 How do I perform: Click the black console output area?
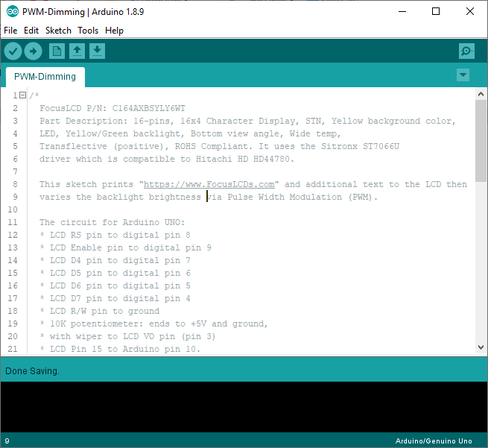[244, 406]
